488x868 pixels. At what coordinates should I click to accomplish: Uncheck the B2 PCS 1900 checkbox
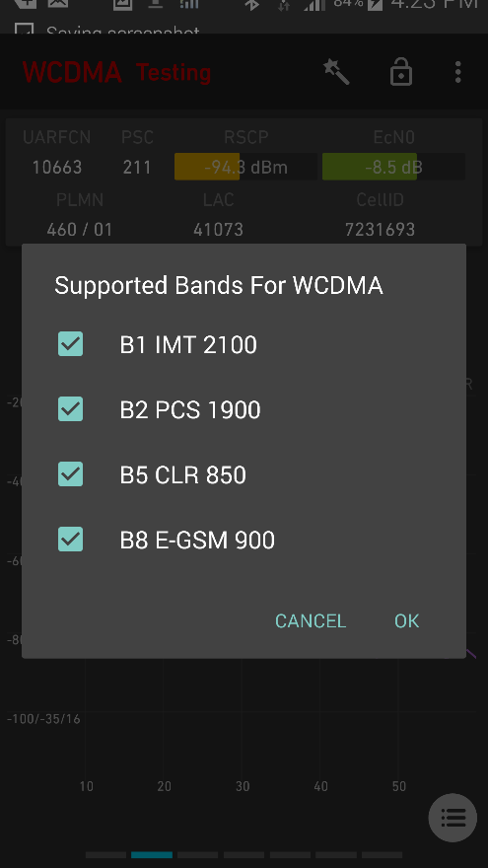point(71,409)
